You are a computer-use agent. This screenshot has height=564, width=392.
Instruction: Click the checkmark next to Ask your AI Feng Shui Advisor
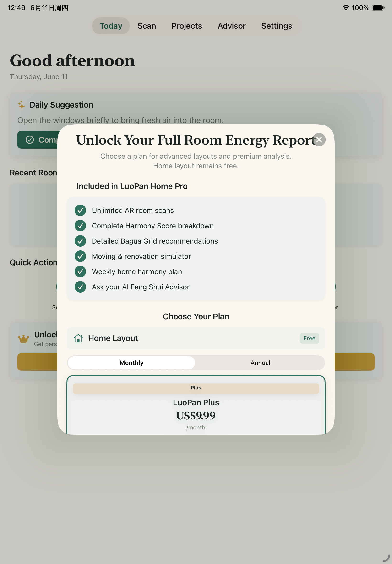(80, 287)
